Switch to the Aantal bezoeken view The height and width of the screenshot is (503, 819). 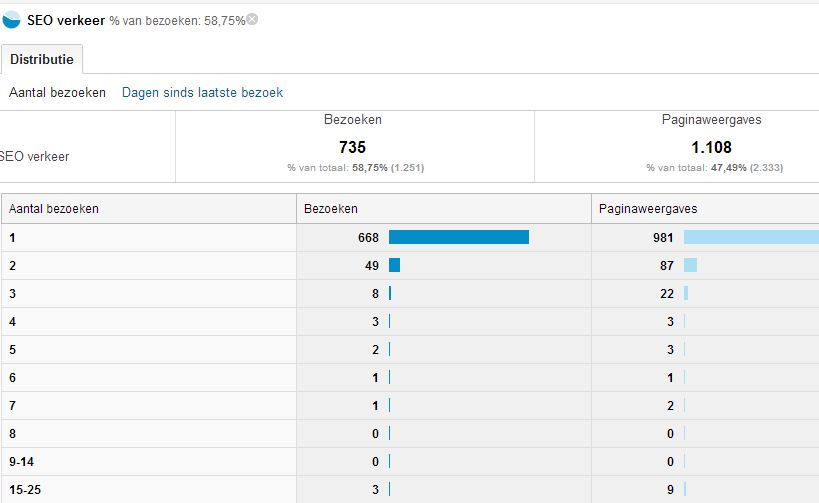pyautogui.click(x=57, y=93)
